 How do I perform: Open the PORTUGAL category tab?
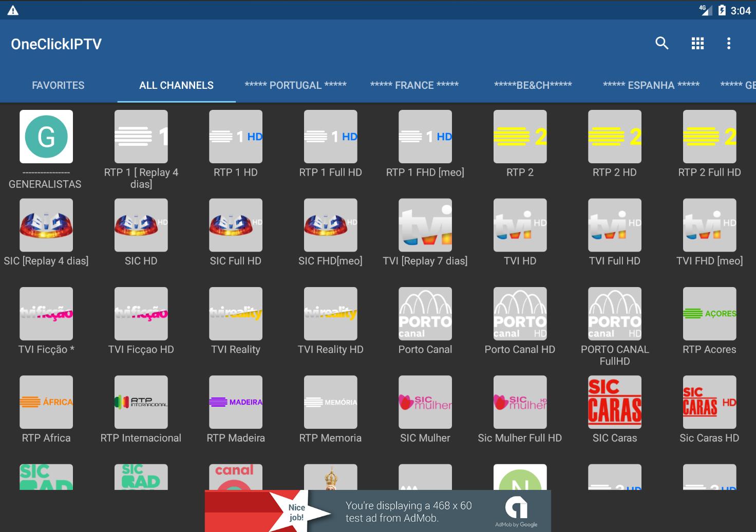(295, 85)
